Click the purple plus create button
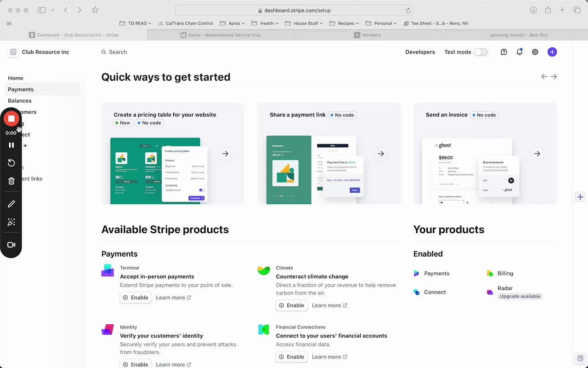 pyautogui.click(x=552, y=52)
